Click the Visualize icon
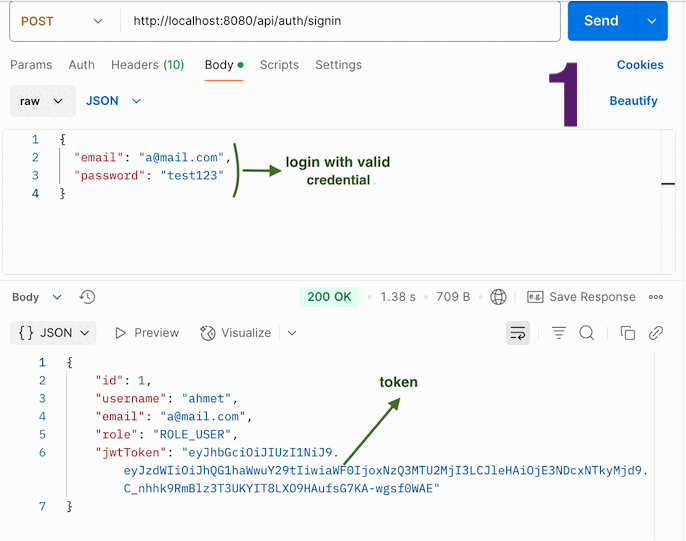Screen dimensions: 686x541 coord(208,333)
